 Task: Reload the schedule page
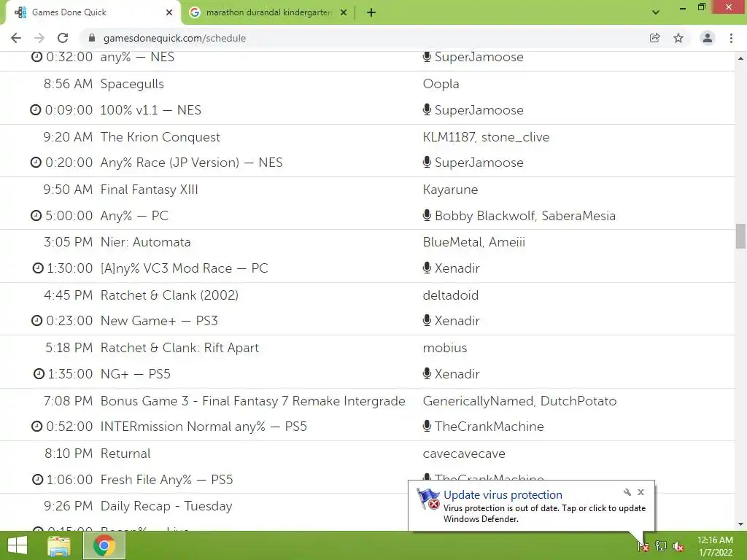(63, 38)
